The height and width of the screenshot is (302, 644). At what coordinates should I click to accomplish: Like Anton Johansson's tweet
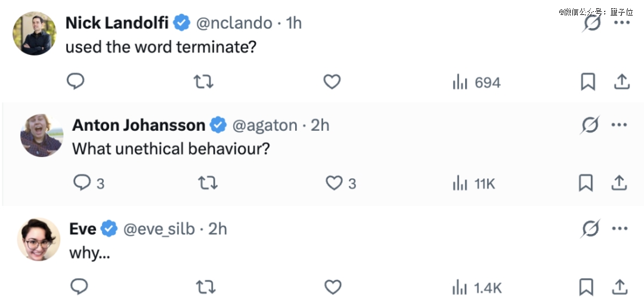pyautogui.click(x=334, y=183)
